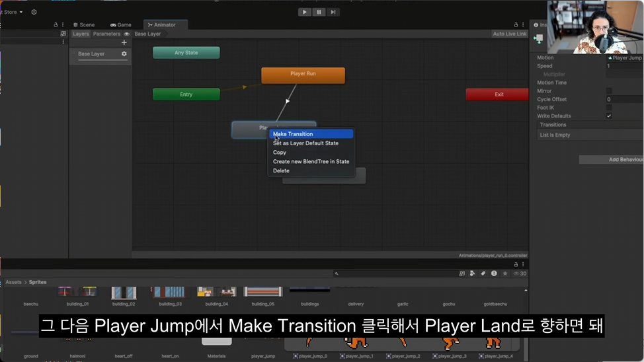This screenshot has width=644, height=362.
Task: Lock the left panel with its lock icon
Action: point(56,24)
